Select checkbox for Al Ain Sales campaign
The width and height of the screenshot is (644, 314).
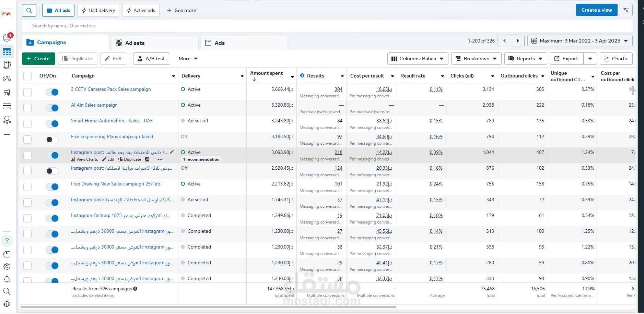27,108
